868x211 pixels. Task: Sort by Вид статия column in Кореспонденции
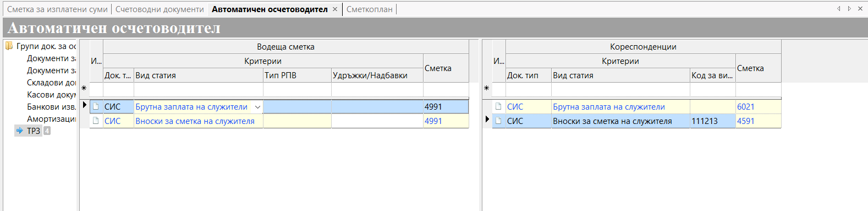620,75
